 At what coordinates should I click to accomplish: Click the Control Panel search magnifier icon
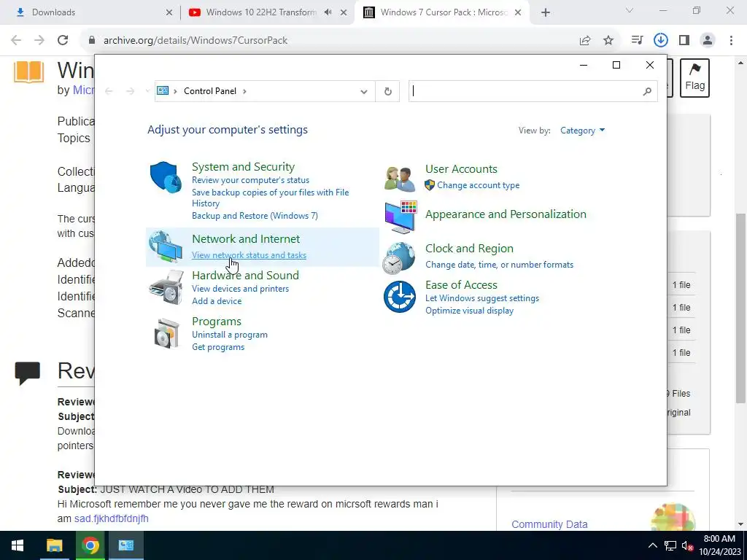(646, 91)
